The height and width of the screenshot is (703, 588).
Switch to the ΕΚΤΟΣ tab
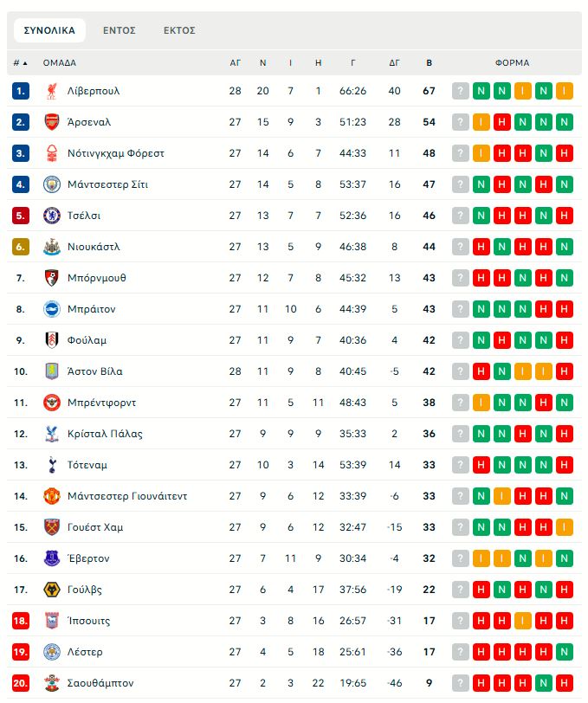[x=179, y=30]
